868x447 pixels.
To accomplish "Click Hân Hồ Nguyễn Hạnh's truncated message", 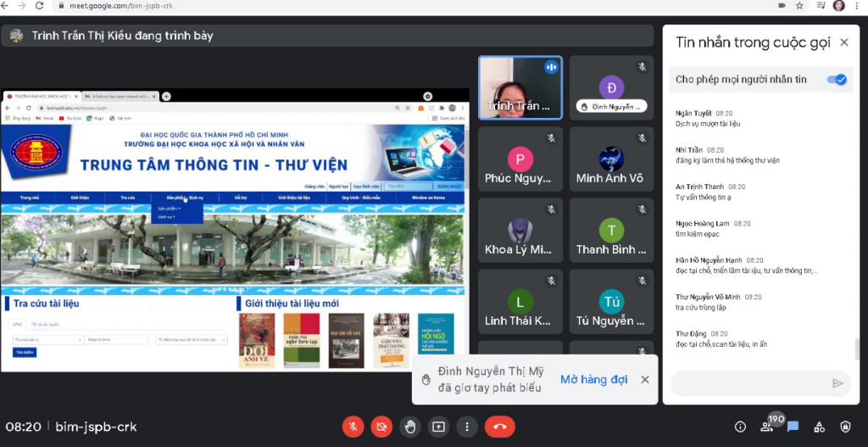I will [x=747, y=271].
